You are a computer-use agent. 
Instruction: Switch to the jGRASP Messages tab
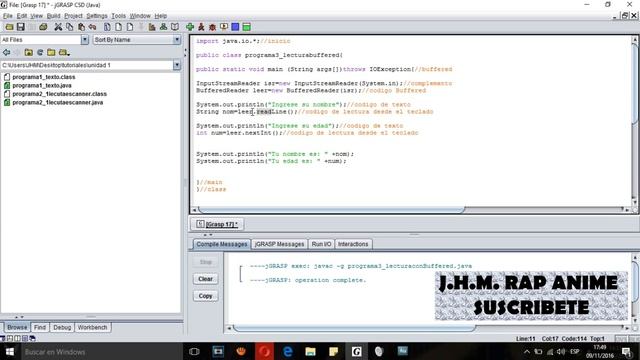coord(280,244)
